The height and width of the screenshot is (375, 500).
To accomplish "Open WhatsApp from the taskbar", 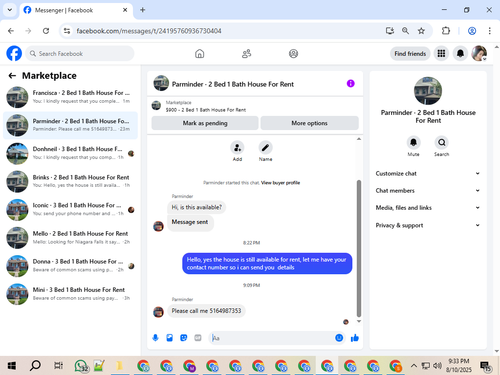I will 81,366.
